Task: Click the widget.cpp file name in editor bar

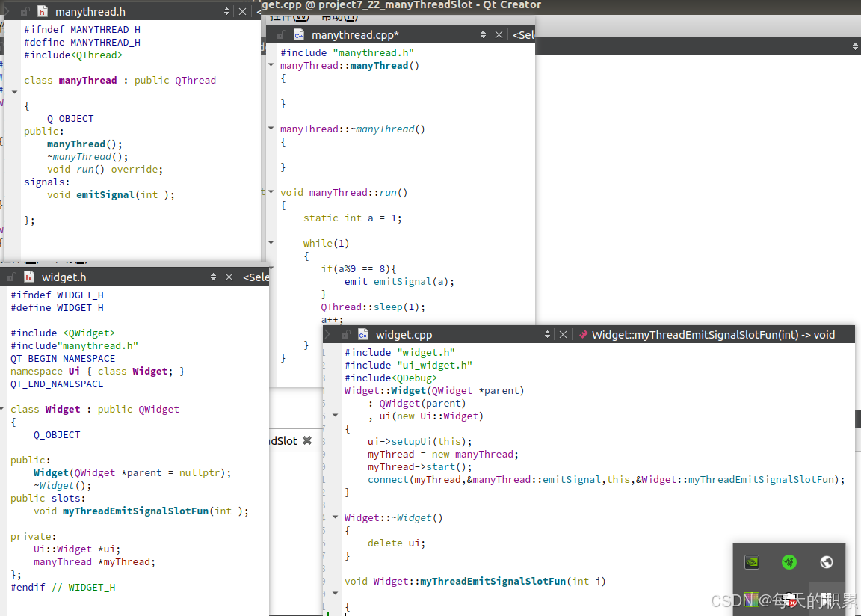Action: [404, 335]
